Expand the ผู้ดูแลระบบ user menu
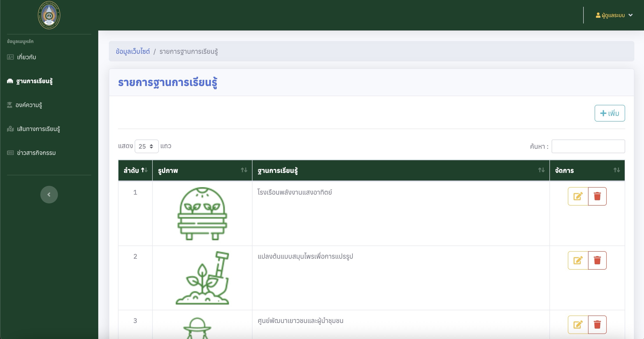644x339 pixels. click(614, 15)
